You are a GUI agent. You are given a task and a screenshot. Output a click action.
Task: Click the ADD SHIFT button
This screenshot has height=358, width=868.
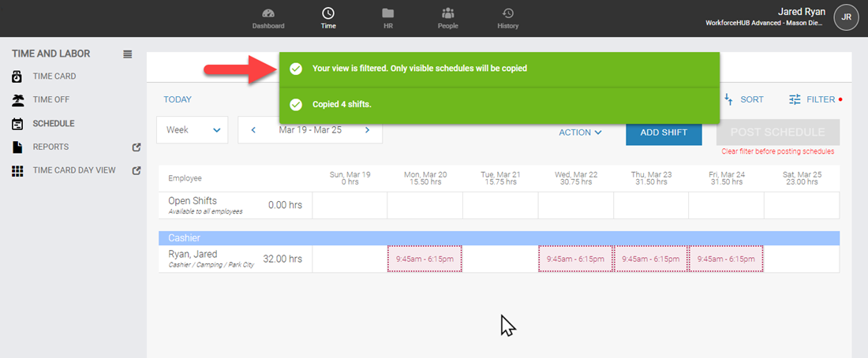[x=664, y=132]
